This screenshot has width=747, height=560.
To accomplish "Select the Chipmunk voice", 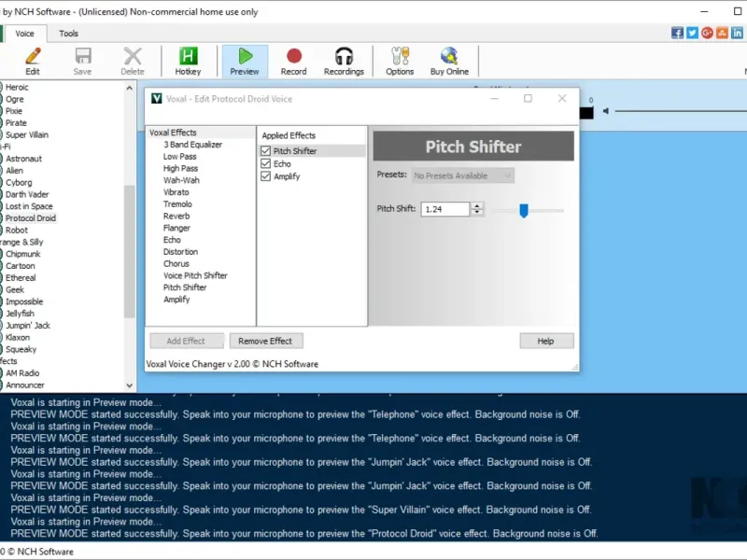I will [x=22, y=254].
